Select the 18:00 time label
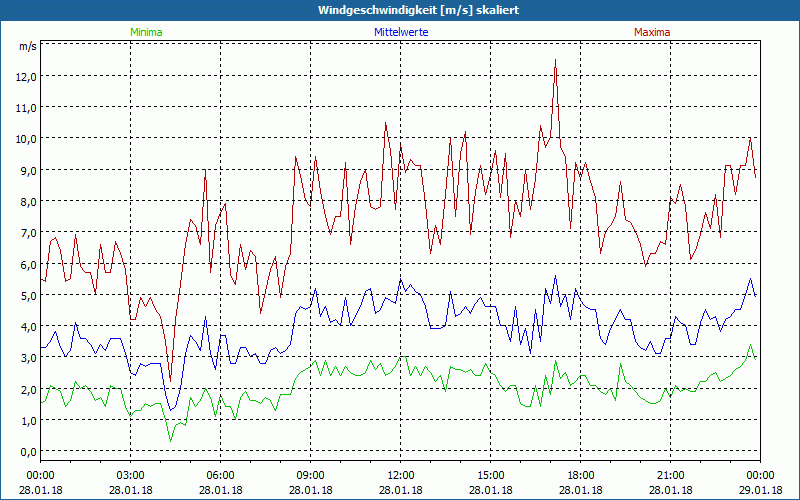 581,475
